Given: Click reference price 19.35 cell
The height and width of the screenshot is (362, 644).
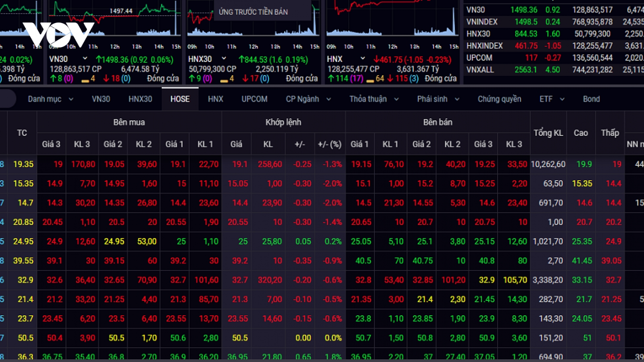Looking at the screenshot, I should (23, 164).
